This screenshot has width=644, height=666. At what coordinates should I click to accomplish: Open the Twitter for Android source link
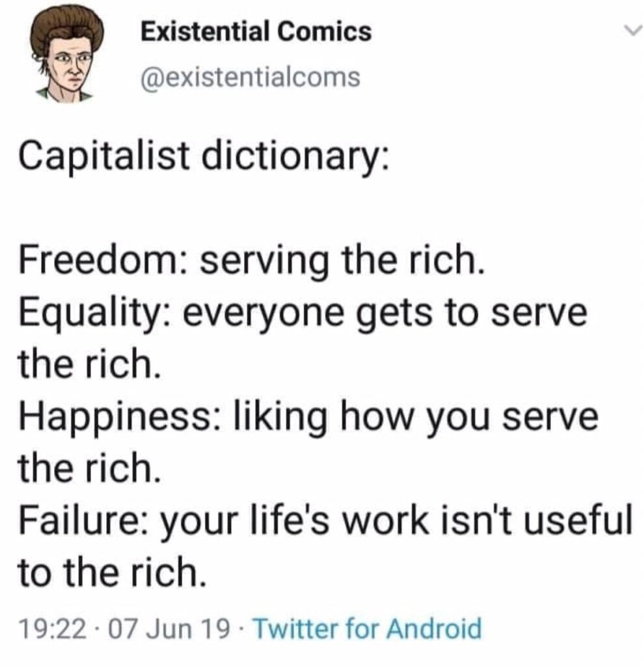tap(367, 629)
